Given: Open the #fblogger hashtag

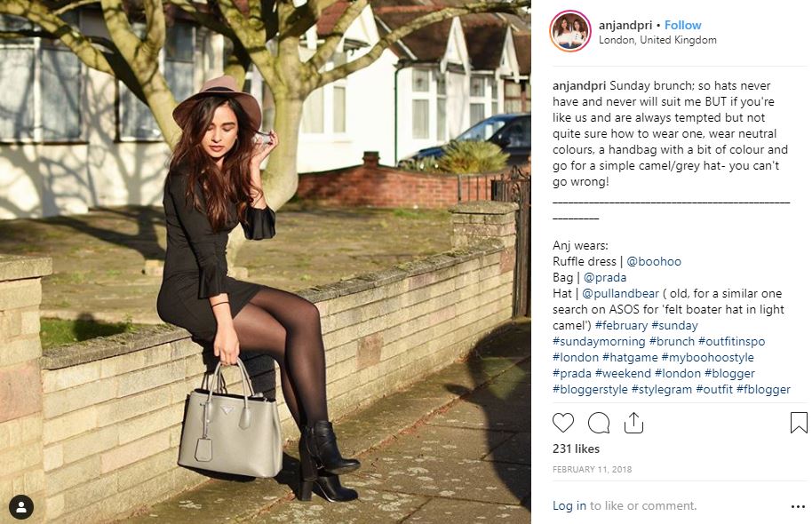Looking at the screenshot, I should [x=763, y=389].
